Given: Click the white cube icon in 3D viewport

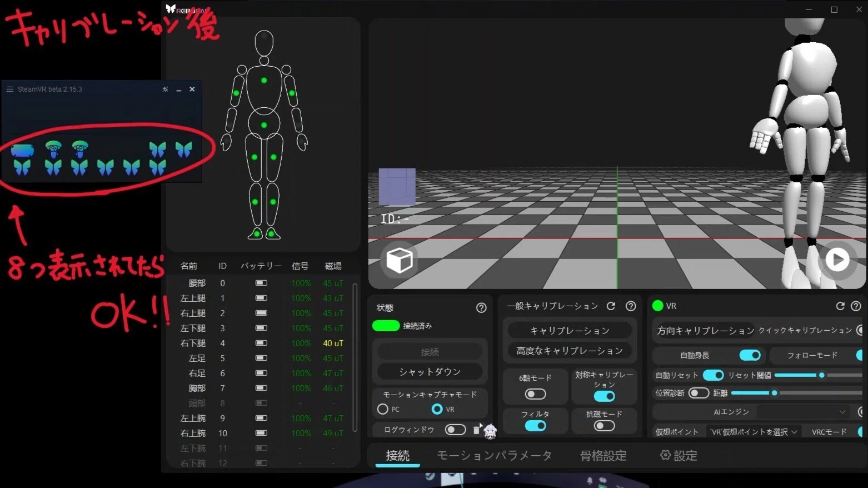Looking at the screenshot, I should click(x=399, y=260).
